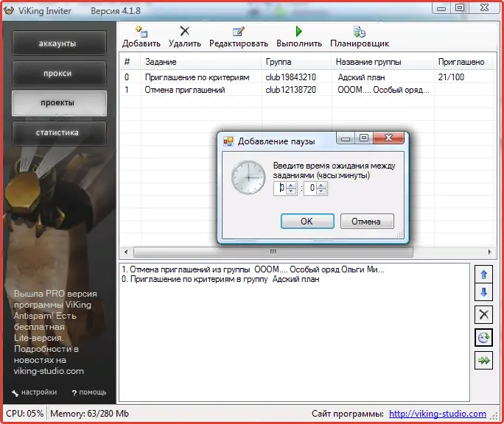Close the Добавление паузы dialog
This screenshot has height=424, width=504.
tap(388, 138)
